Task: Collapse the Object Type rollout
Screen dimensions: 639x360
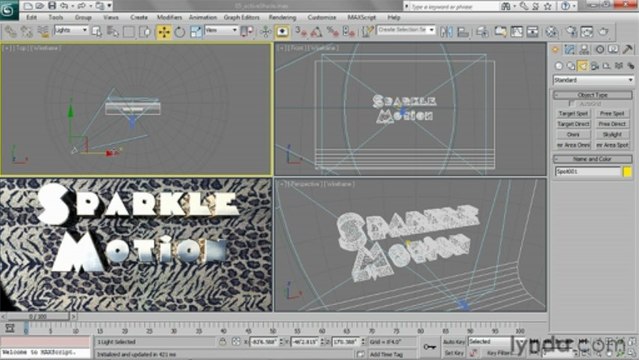Action: (x=593, y=95)
